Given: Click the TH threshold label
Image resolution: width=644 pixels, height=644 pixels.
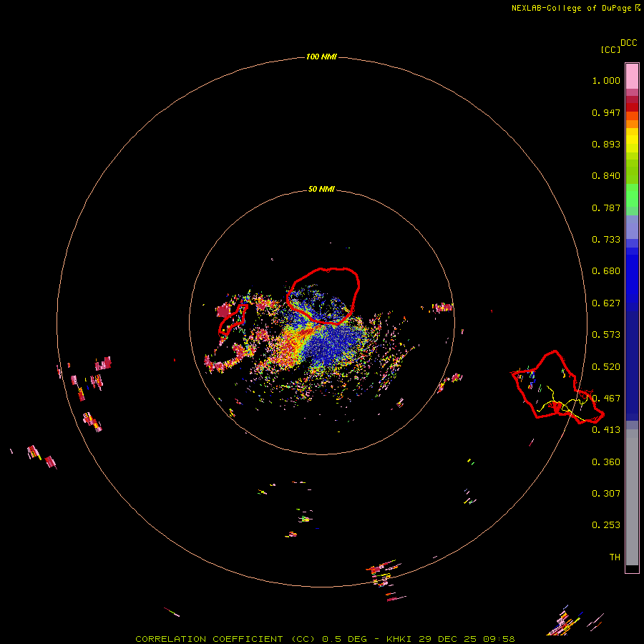Looking at the screenshot, I should point(615,557).
